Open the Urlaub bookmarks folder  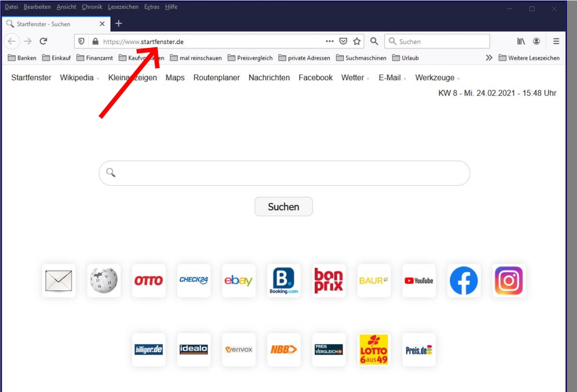[x=406, y=58]
